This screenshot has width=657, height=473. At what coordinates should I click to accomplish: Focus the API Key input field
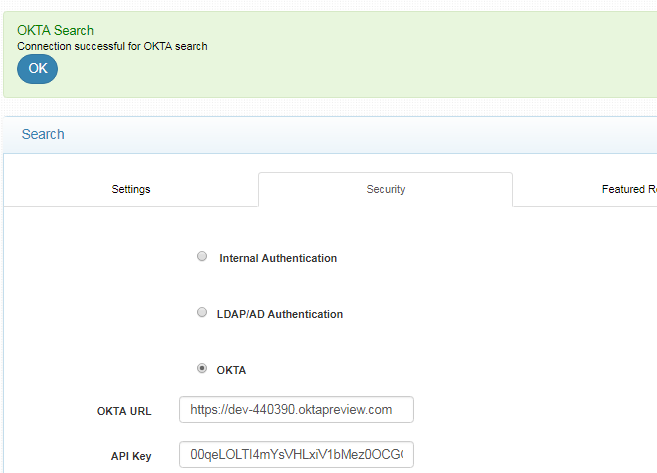click(x=296, y=454)
